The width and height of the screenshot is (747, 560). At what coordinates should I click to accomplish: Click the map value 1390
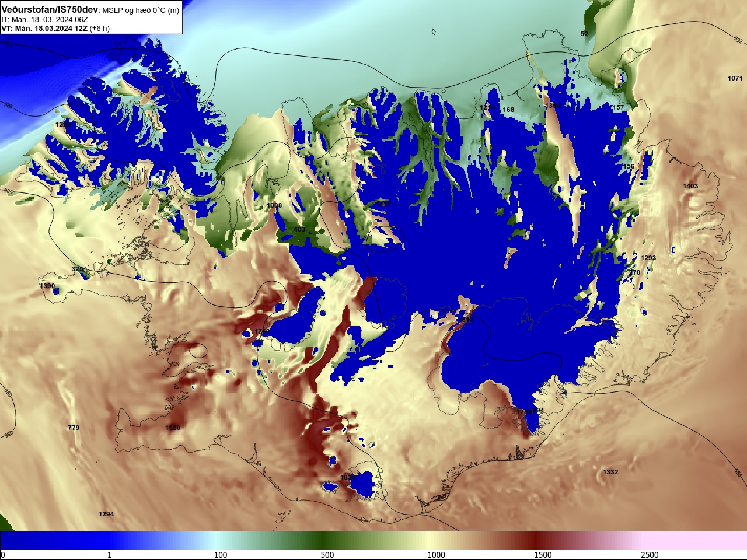pyautogui.click(x=47, y=286)
